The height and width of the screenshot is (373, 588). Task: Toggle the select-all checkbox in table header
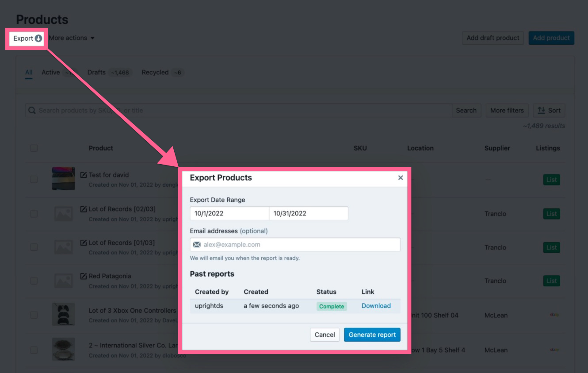pyautogui.click(x=34, y=148)
